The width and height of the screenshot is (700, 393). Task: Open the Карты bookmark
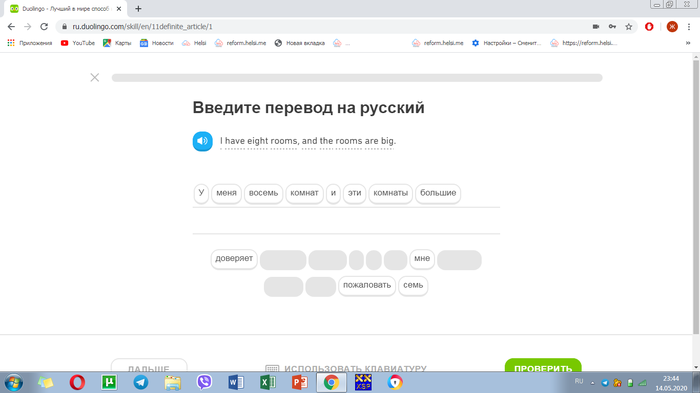(117, 43)
